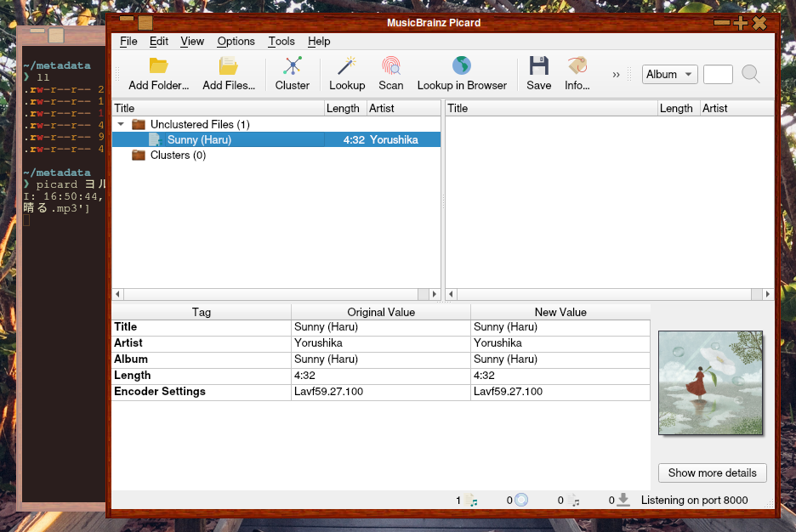Image resolution: width=796 pixels, height=532 pixels.
Task: Open Lookup in Browser globe icon
Action: (462, 66)
